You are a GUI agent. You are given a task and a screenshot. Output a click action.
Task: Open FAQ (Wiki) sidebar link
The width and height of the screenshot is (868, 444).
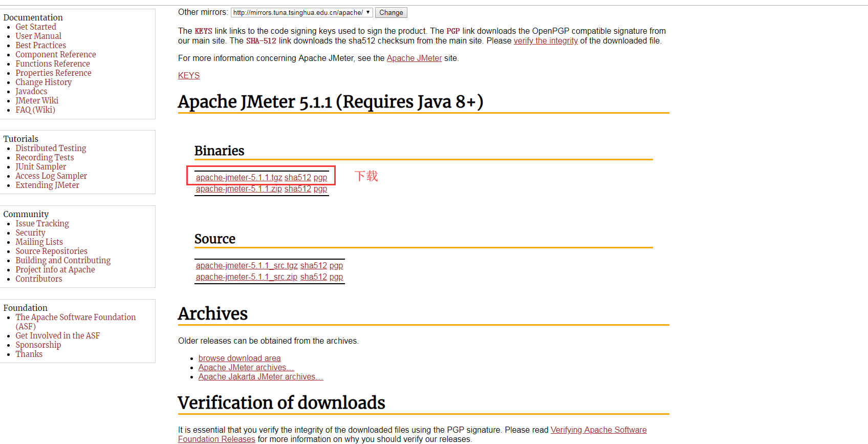(35, 110)
